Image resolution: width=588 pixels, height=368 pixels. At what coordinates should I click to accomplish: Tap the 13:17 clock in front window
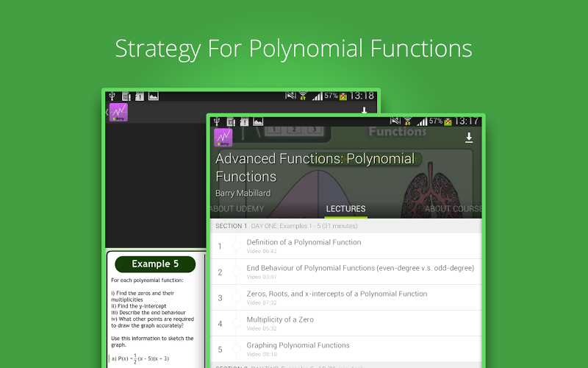[467, 121]
